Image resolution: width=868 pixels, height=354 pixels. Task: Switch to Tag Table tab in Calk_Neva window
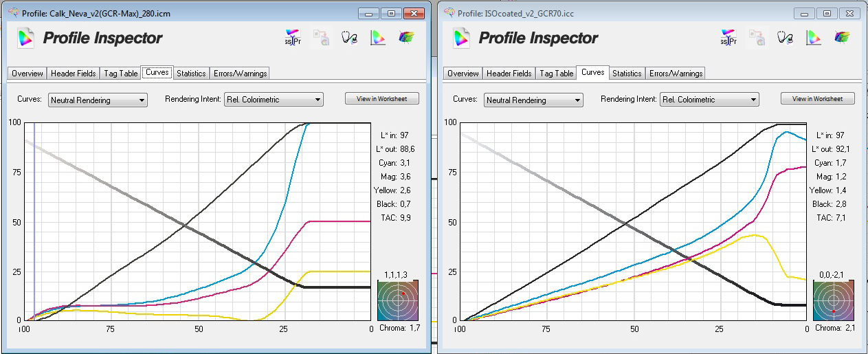pos(120,74)
